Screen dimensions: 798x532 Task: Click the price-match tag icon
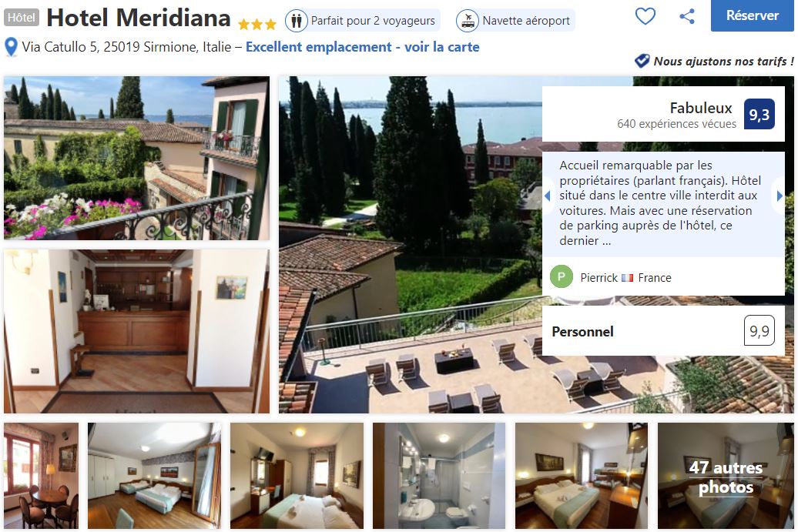click(642, 61)
